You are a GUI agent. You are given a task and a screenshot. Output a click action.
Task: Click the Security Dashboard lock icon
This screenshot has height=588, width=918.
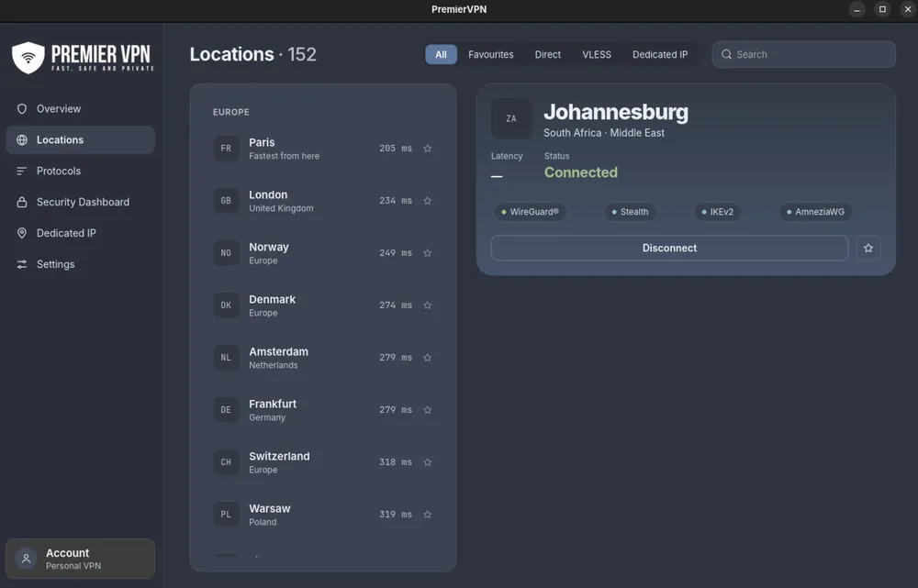click(22, 202)
